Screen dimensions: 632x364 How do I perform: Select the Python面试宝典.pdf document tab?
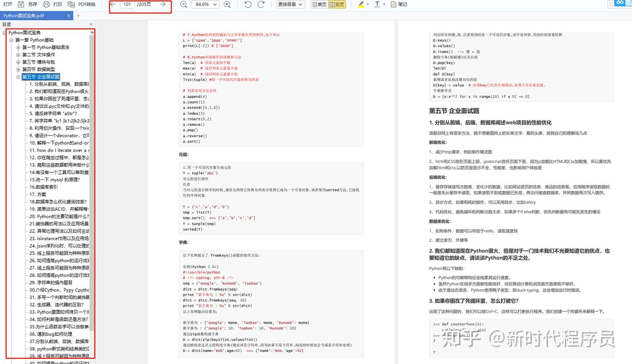[x=30, y=15]
